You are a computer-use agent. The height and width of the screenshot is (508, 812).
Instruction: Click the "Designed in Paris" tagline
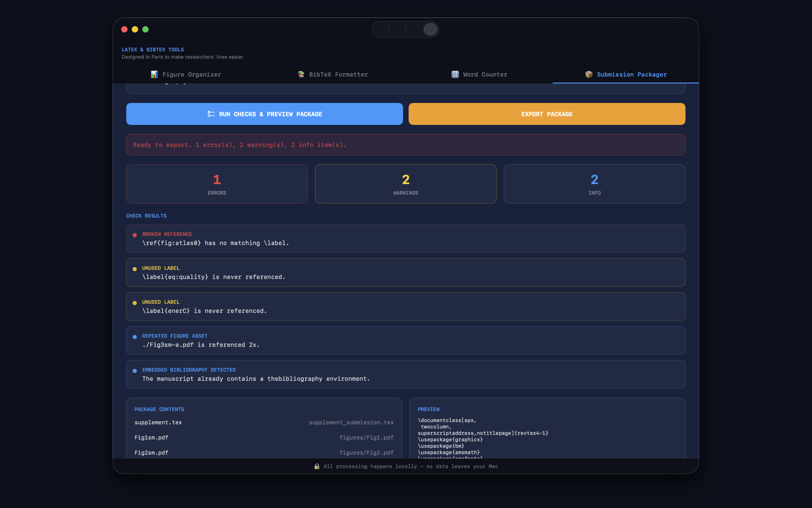(x=182, y=57)
